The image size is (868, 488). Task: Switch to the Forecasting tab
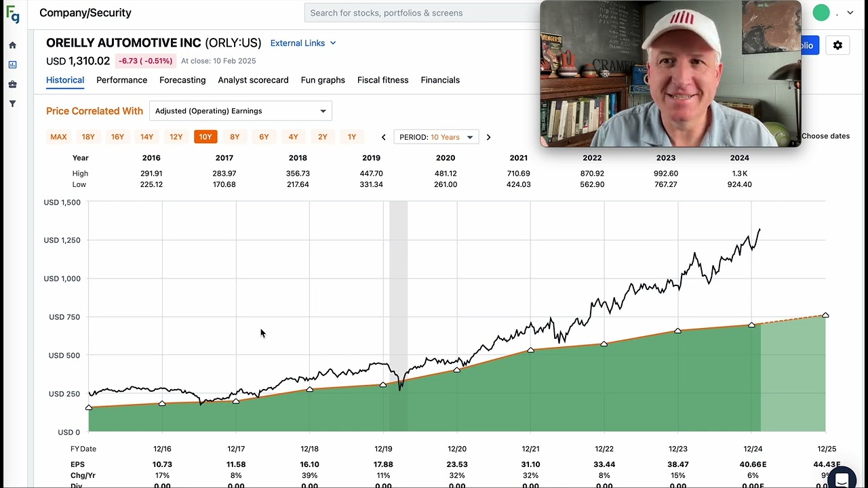(182, 80)
